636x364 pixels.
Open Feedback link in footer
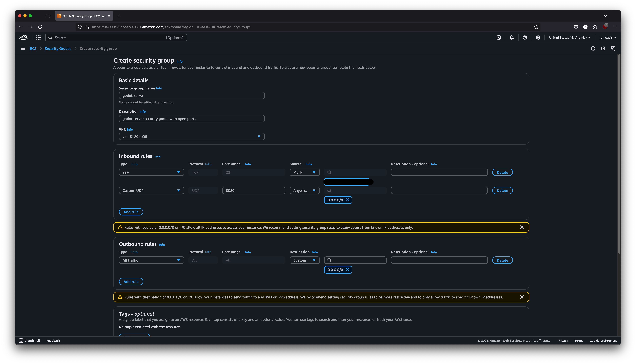(53, 340)
